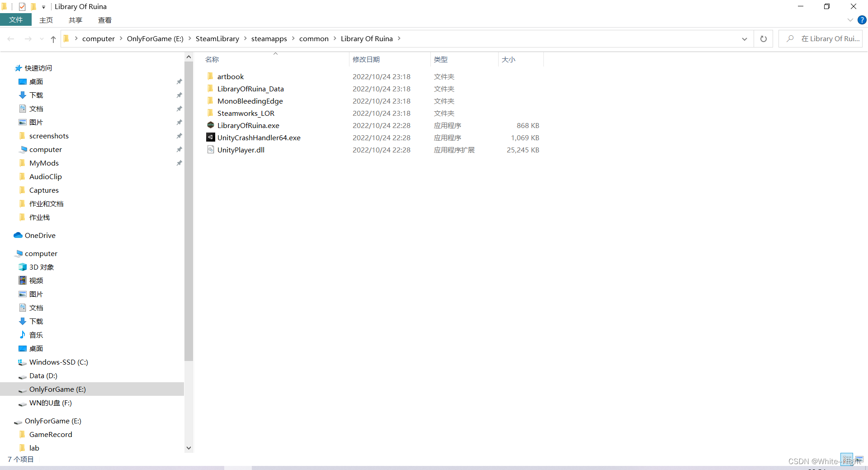The height and width of the screenshot is (470, 868).
Task: Click the artbook folder icon
Action: [x=210, y=76]
